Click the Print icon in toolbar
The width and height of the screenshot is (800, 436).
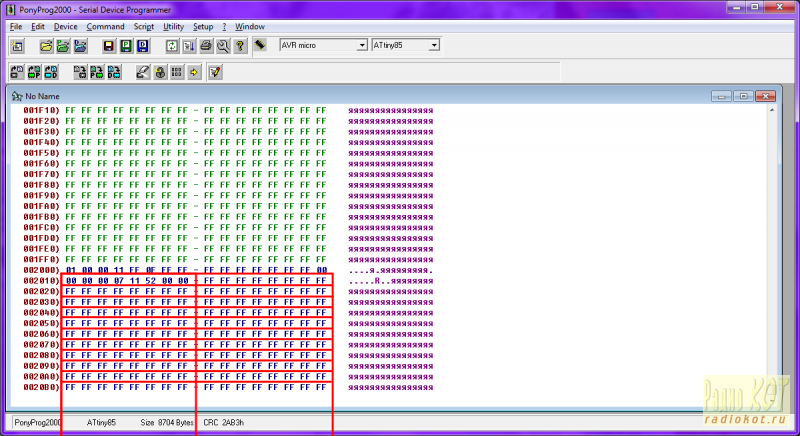pos(206,46)
